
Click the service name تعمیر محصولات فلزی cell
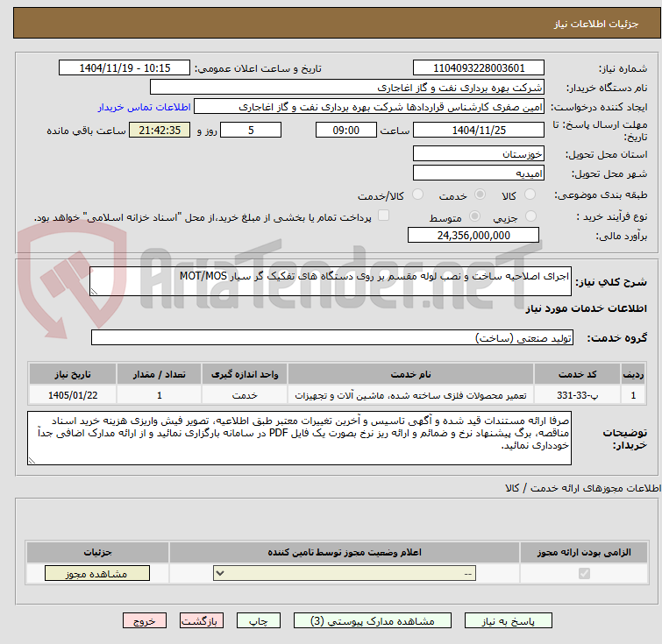411,395
